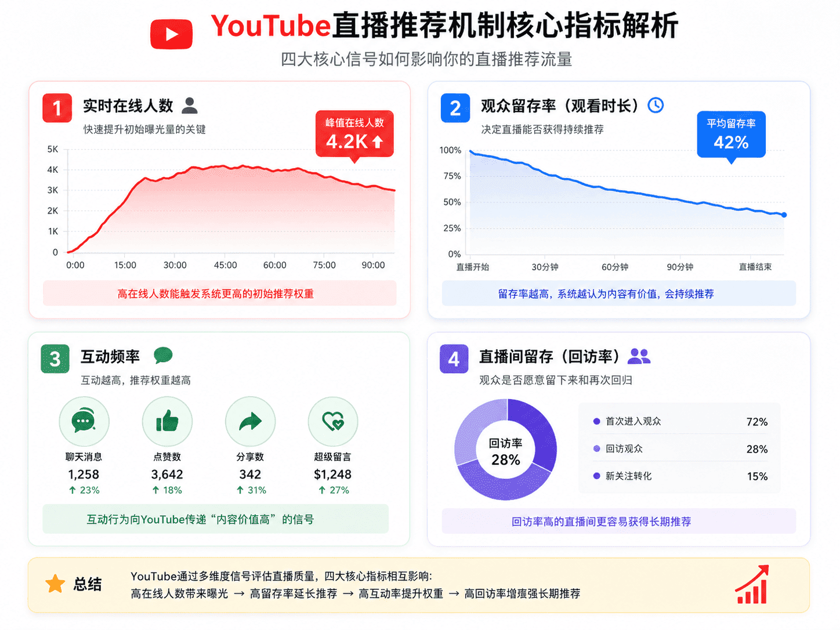840x630 pixels.
Task: Click the text 互动越高，推荐权重越高
Action: [136, 381]
